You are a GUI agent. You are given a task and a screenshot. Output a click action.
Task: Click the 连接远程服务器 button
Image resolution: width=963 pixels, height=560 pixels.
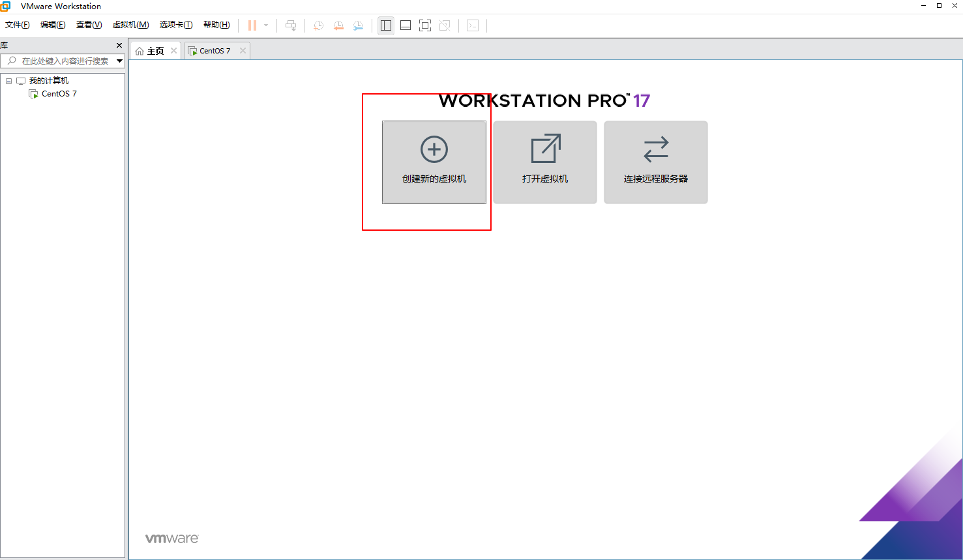(656, 162)
